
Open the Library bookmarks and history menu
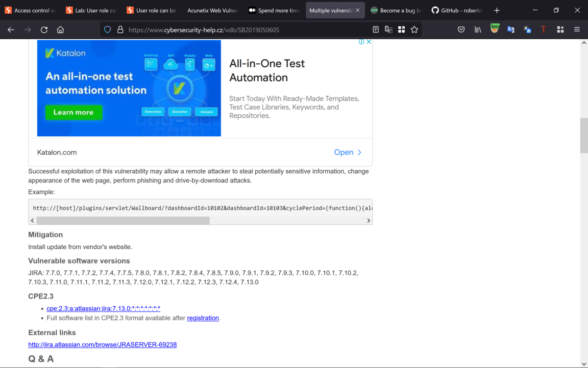pos(478,30)
